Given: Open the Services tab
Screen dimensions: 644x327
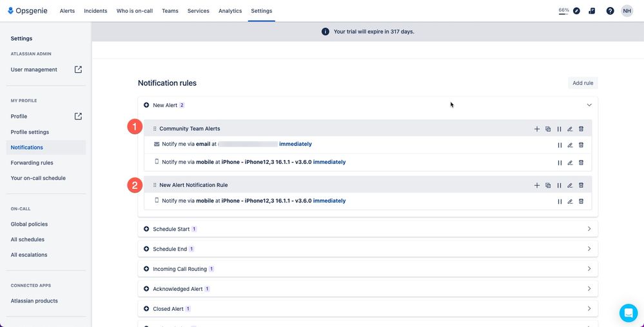Looking at the screenshot, I should pyautogui.click(x=199, y=11).
